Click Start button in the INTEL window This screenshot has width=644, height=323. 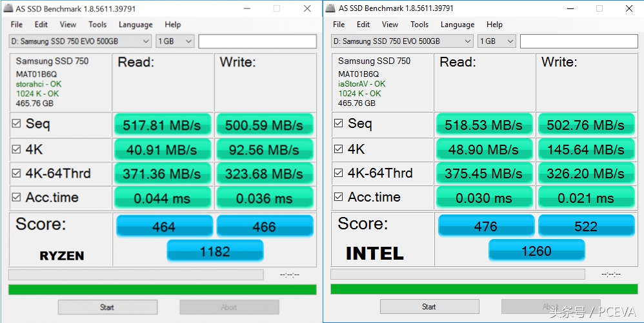(x=430, y=307)
